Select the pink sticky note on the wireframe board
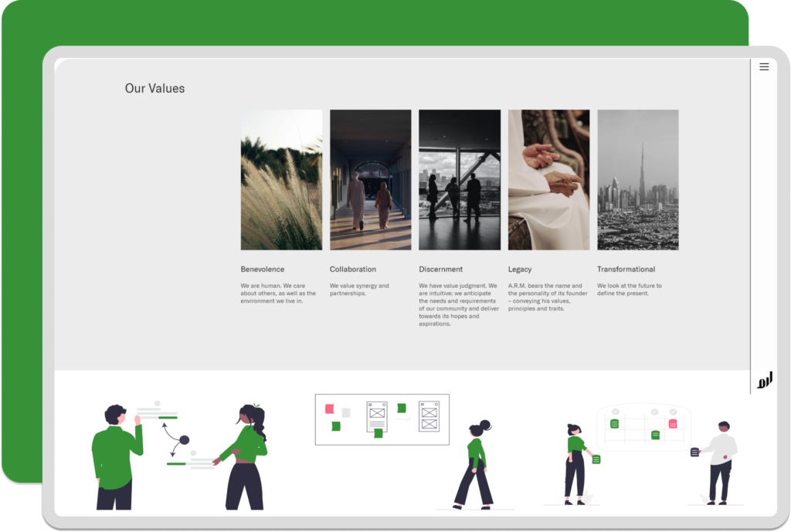Viewport: 791px width, 532px height. coord(329,408)
